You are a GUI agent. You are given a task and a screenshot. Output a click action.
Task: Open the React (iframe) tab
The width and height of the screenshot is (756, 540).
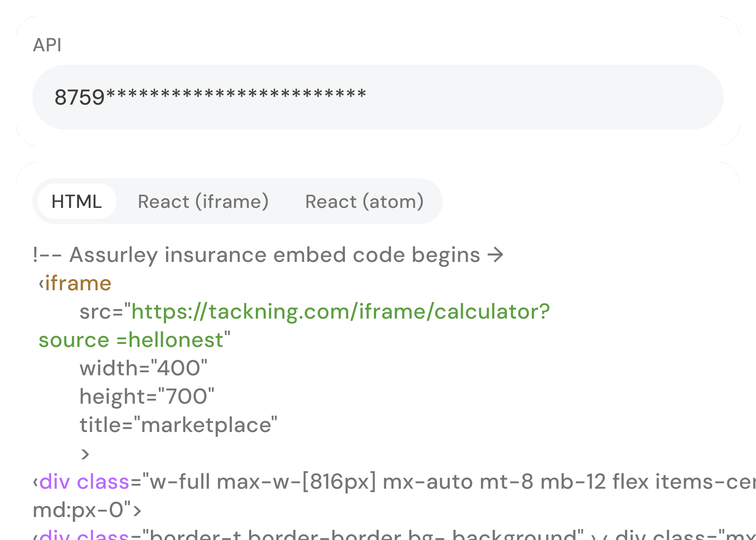pos(203,201)
